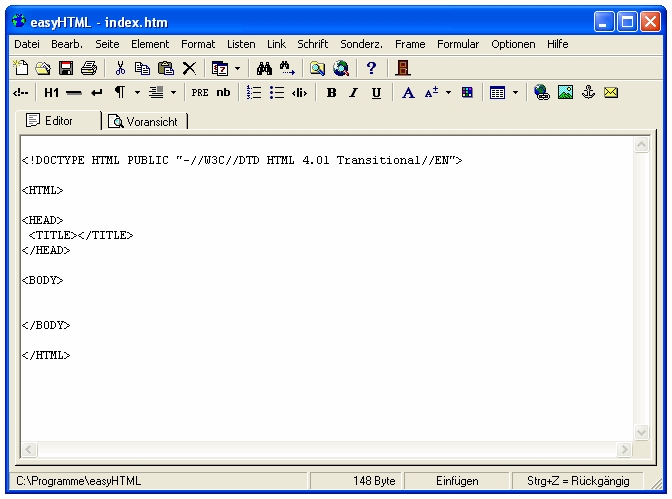This screenshot has width=672, height=499.
Task: Insert an image using the picture icon
Action: [x=565, y=93]
